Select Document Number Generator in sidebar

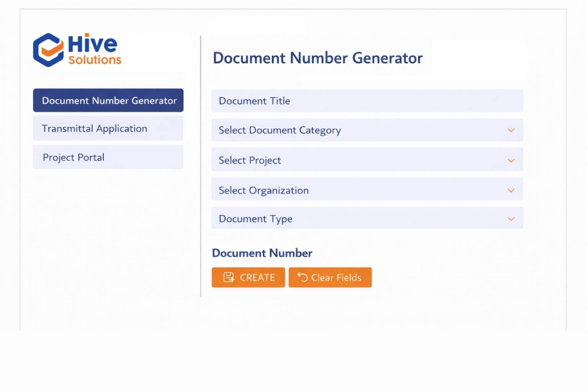(108, 101)
